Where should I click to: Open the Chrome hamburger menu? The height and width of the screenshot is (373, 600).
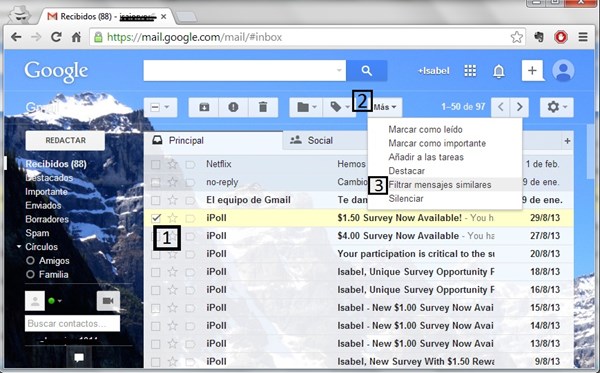(583, 37)
